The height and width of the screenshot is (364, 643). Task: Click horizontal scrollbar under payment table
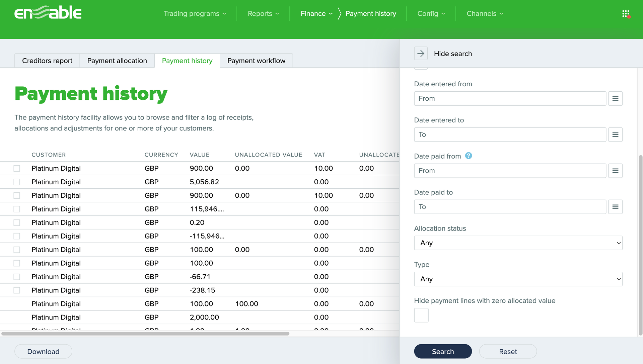(x=145, y=334)
